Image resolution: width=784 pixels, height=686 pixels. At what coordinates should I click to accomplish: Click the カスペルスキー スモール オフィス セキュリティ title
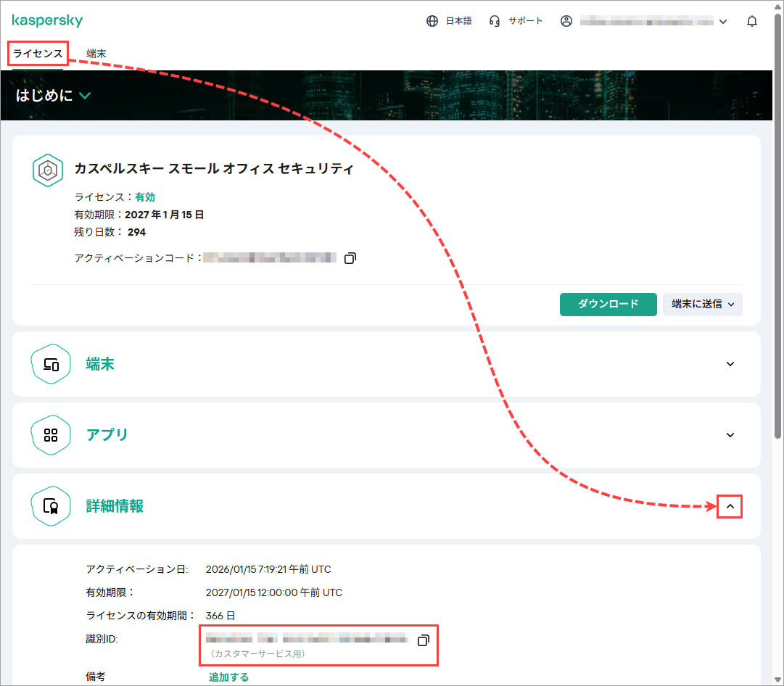(x=214, y=169)
